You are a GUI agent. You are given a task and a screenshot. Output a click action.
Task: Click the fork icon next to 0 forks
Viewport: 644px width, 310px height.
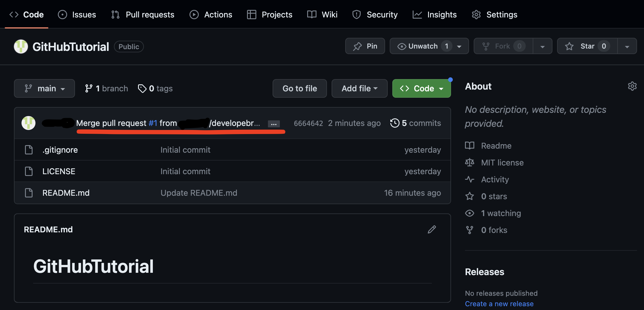coord(470,230)
